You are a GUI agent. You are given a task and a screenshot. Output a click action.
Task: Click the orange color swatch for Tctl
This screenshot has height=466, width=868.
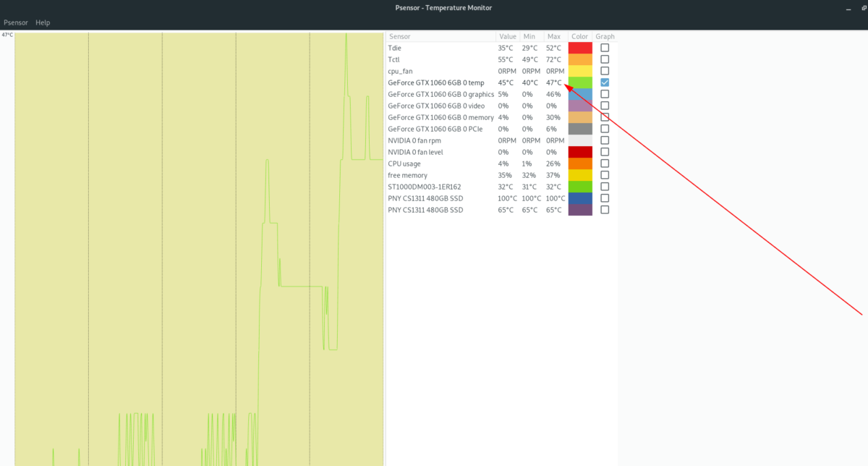coord(580,59)
